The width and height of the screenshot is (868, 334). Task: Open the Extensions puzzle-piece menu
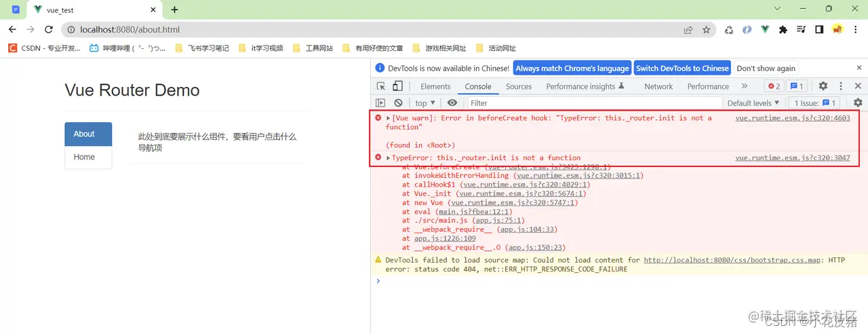tap(783, 30)
